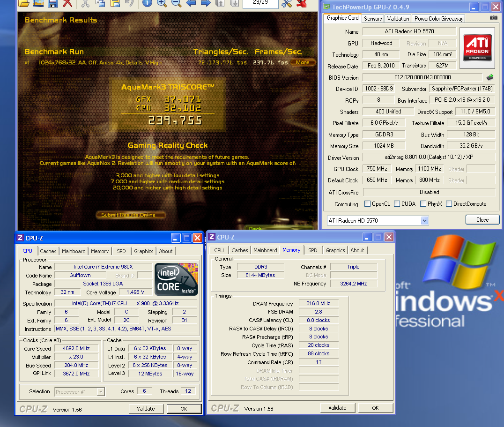Enable the DirectCompute checkbox
The width and height of the screenshot is (504, 427).
449,204
